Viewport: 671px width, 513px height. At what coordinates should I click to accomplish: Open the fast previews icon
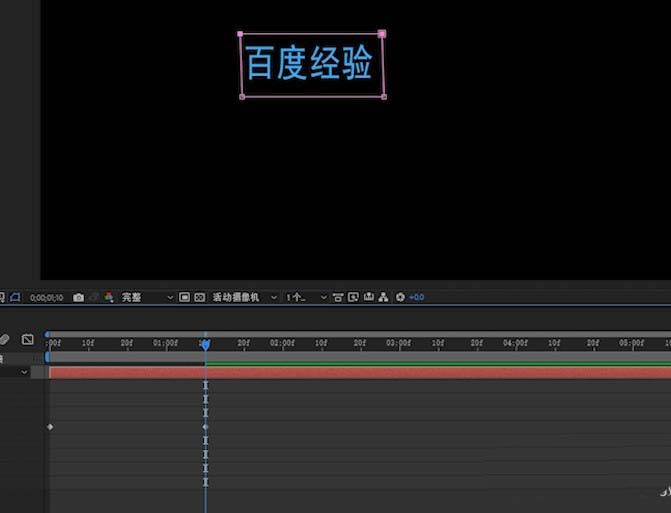pos(353,297)
